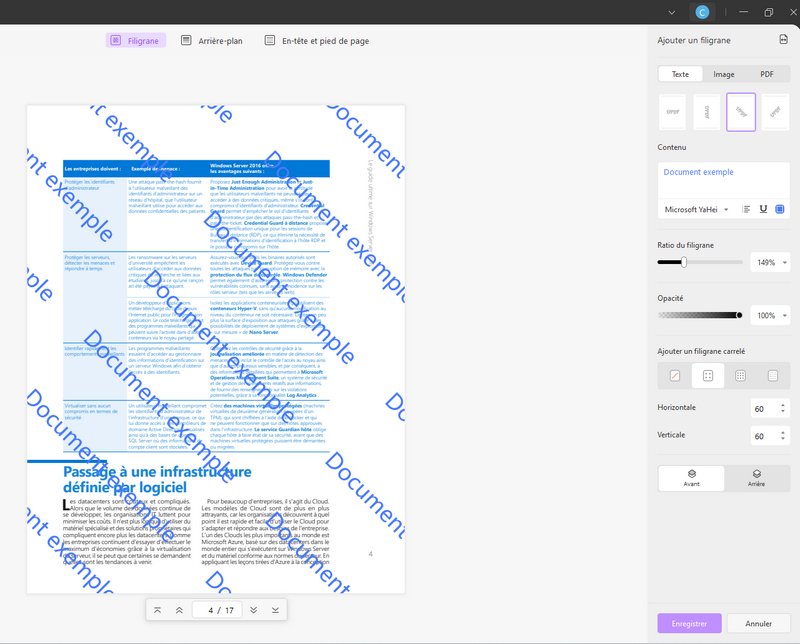Open the blue text color picker
This screenshot has width=800, height=644.
tap(780, 209)
